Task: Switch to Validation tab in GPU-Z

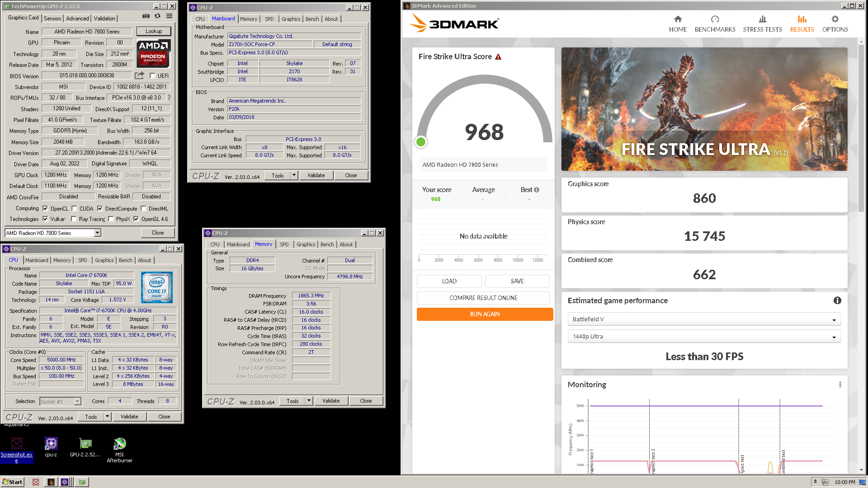Action: (104, 19)
